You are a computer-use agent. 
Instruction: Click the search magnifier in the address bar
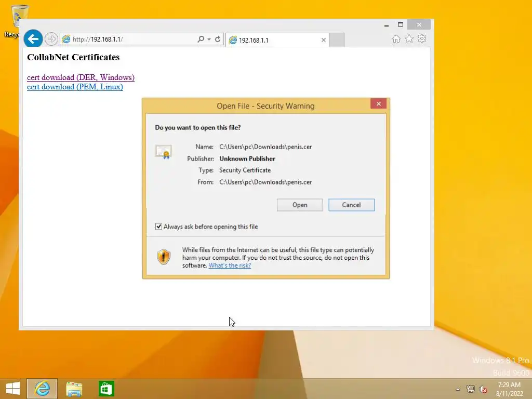201,39
